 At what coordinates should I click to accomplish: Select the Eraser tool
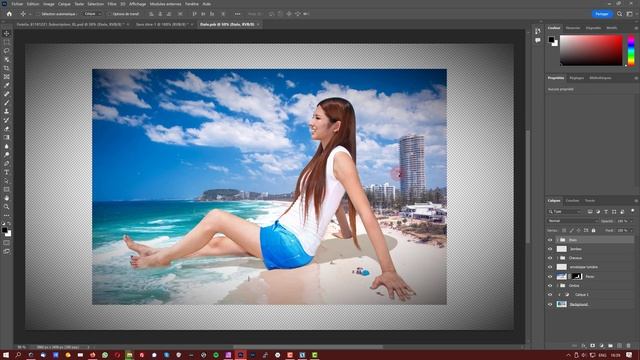click(x=7, y=129)
